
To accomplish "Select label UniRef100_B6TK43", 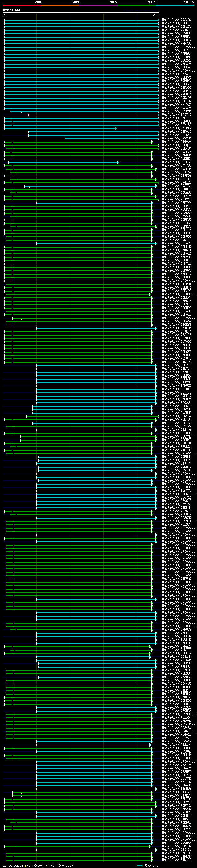I will point(177,135).
